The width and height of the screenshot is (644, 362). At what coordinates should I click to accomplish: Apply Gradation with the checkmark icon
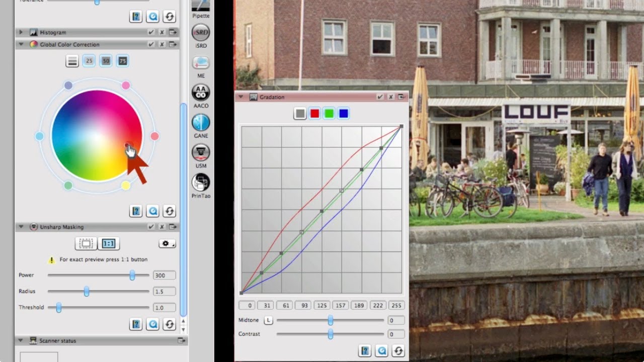[x=380, y=97]
